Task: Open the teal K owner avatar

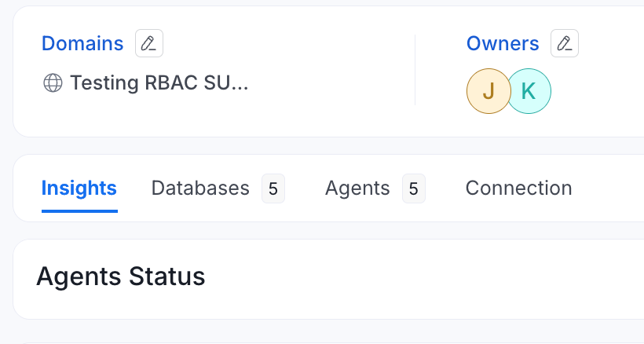Action: click(530, 91)
